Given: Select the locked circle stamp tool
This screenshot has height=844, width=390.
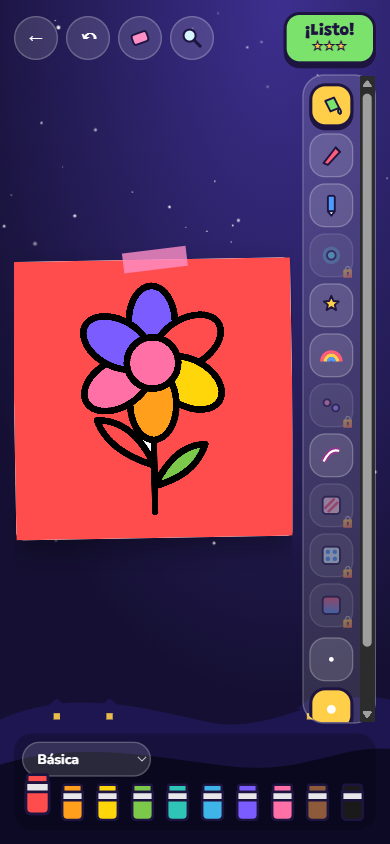Looking at the screenshot, I should click(x=331, y=256).
